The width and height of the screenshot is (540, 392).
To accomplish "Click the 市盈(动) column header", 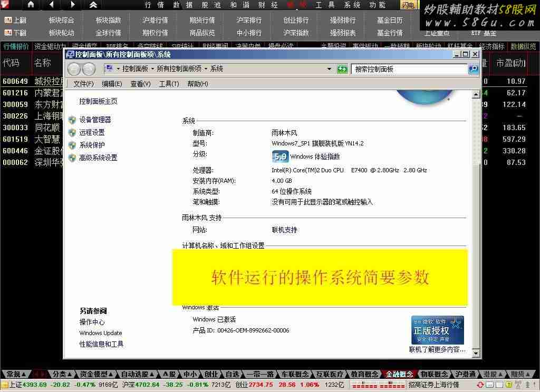I will coord(510,63).
